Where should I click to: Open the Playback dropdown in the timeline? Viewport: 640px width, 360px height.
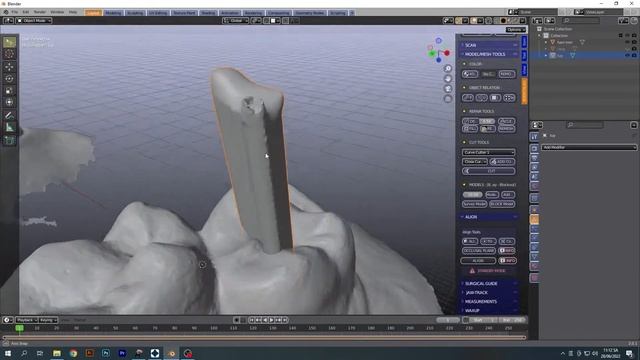[x=27, y=320]
